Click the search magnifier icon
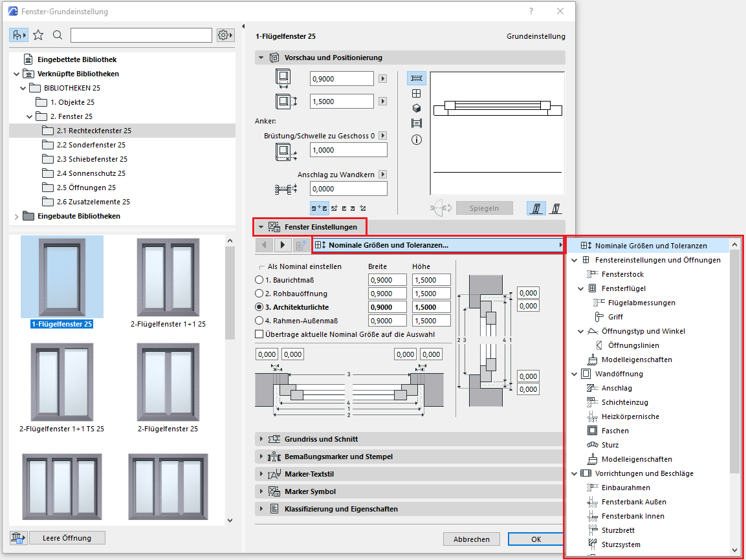 58,35
